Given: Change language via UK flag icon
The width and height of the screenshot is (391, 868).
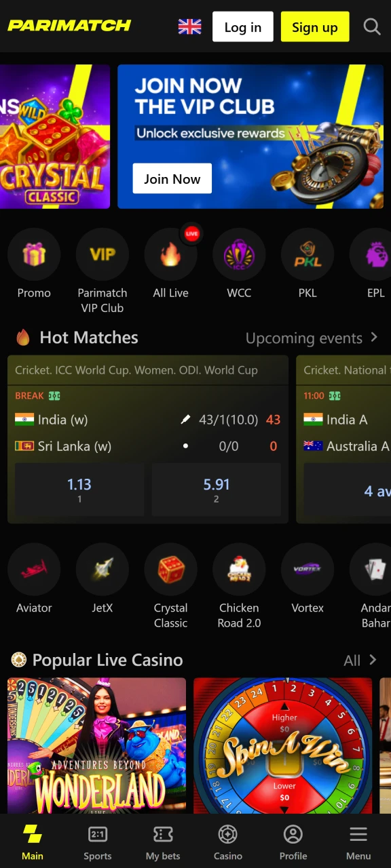Looking at the screenshot, I should (189, 26).
